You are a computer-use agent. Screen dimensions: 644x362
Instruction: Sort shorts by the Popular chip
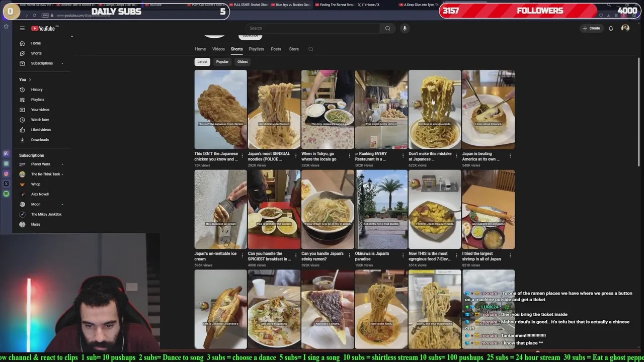pos(222,62)
